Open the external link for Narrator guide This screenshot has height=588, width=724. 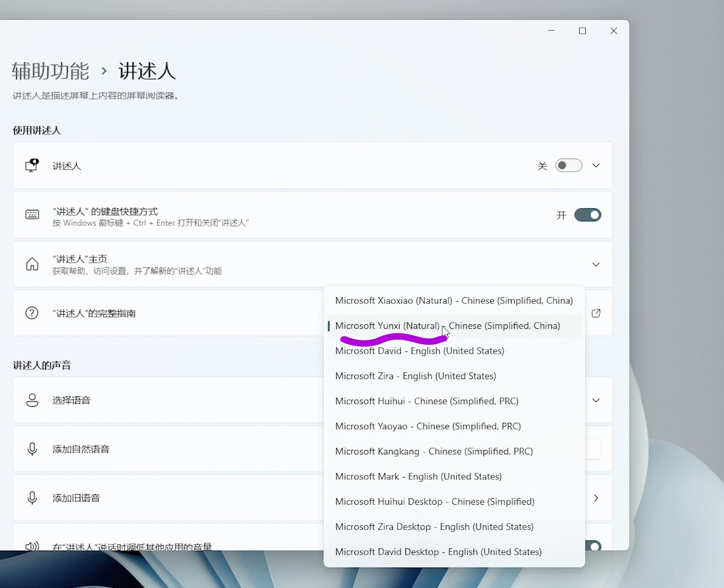tap(596, 313)
